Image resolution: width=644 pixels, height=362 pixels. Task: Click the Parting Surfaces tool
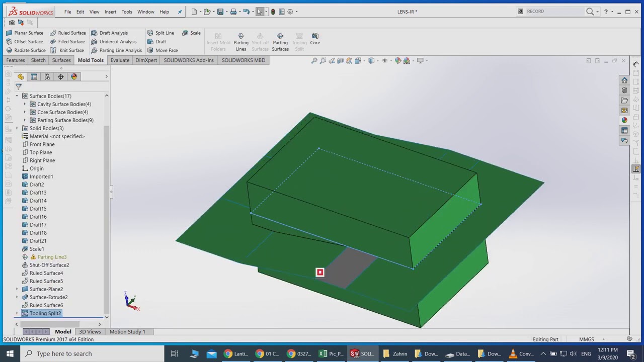[x=280, y=42]
